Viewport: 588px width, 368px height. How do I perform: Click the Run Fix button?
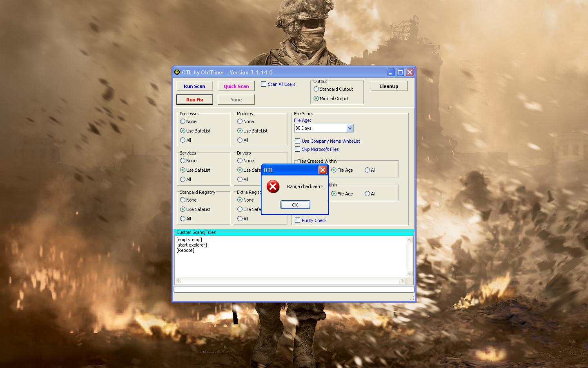click(x=195, y=99)
